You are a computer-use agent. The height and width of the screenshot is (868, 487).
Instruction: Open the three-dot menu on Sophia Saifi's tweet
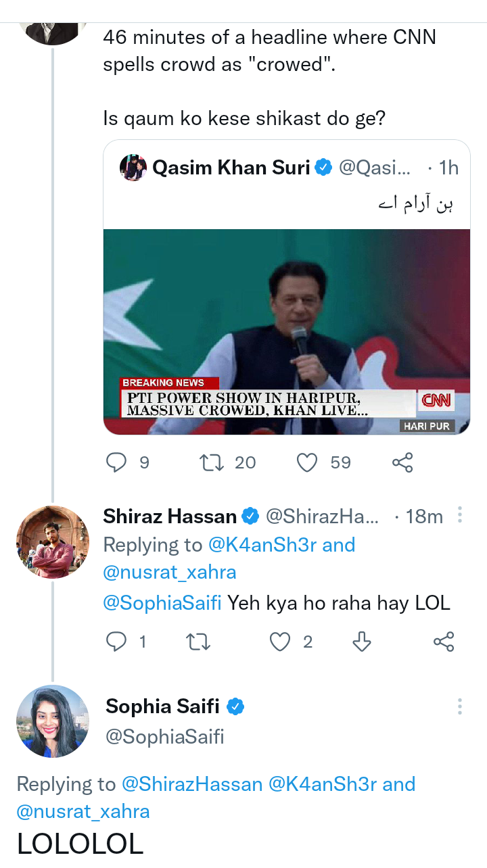click(x=459, y=705)
